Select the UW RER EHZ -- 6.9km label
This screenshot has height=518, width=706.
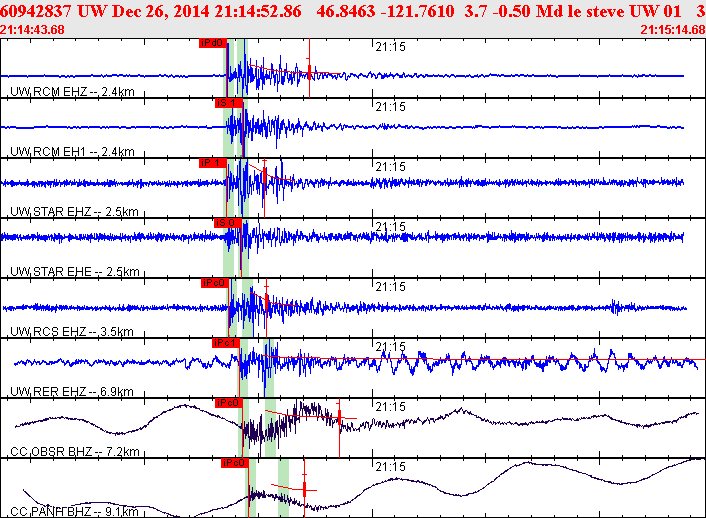72,391
